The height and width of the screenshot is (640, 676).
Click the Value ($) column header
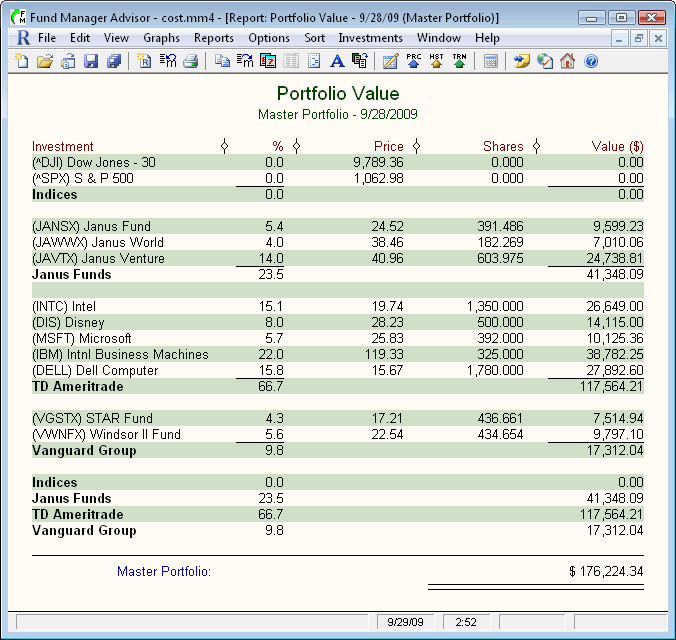[617, 147]
